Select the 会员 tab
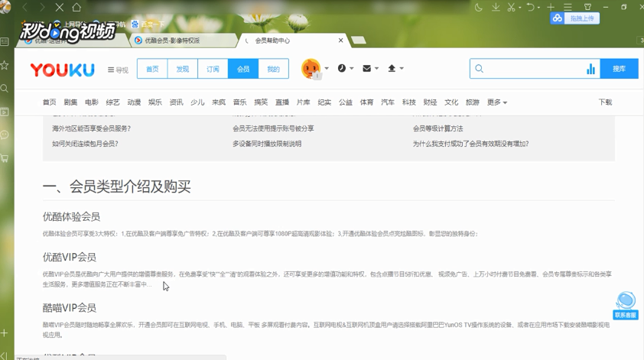This screenshot has height=360, width=644. point(243,69)
